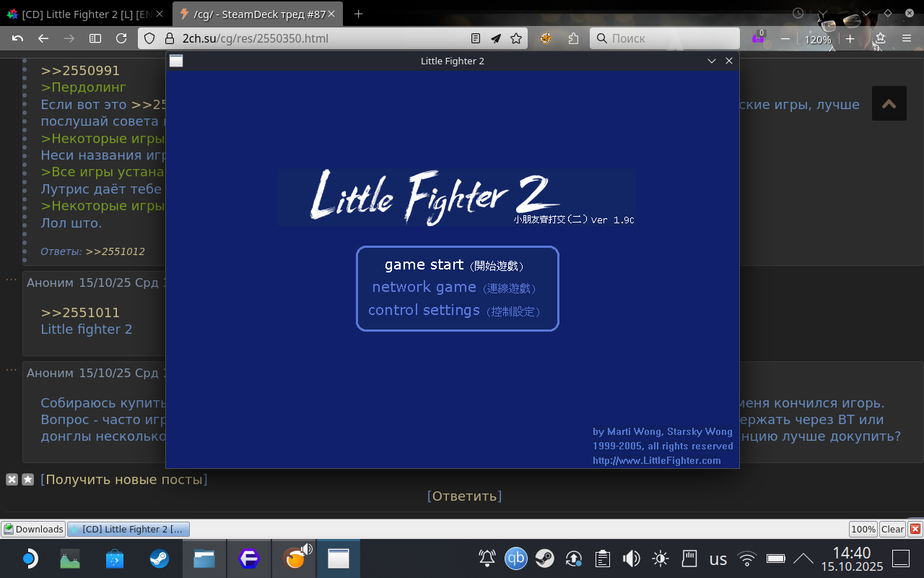The image size is (924, 578).
Task: Clear the downloads list with 'Clear'
Action: tap(892, 529)
